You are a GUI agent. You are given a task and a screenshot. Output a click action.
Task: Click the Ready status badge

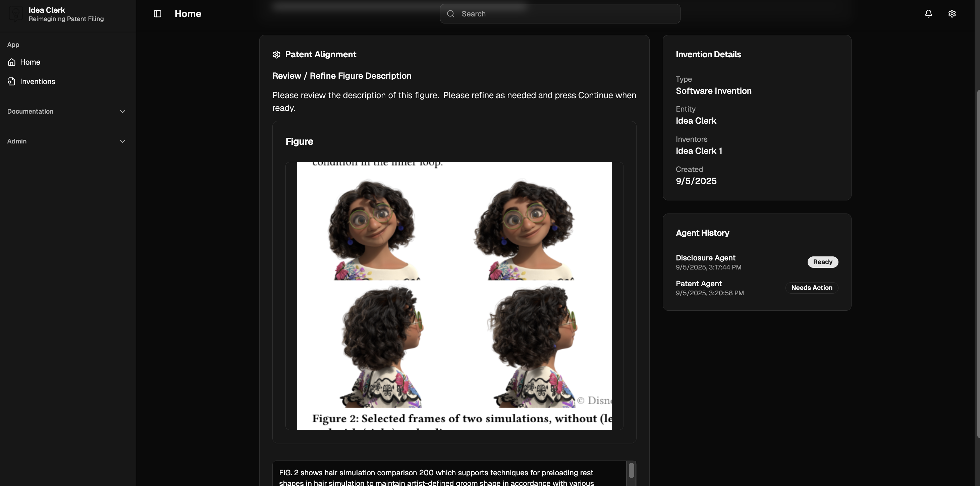tap(822, 262)
